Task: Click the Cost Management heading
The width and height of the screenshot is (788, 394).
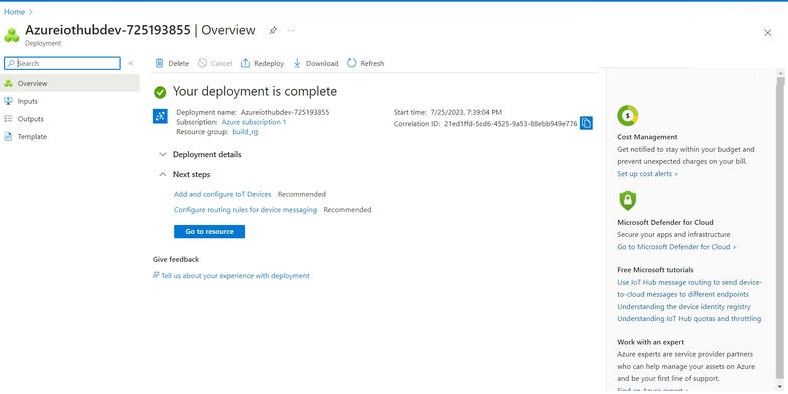Action: coord(647,137)
